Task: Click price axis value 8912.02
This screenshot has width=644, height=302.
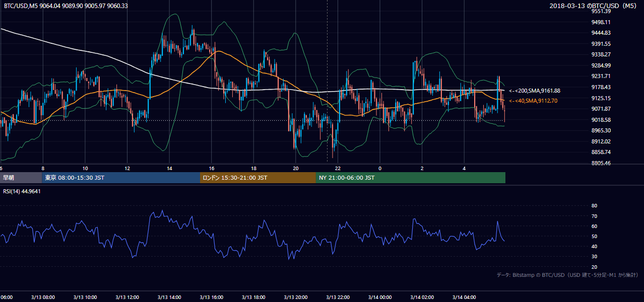Action: click(601, 141)
